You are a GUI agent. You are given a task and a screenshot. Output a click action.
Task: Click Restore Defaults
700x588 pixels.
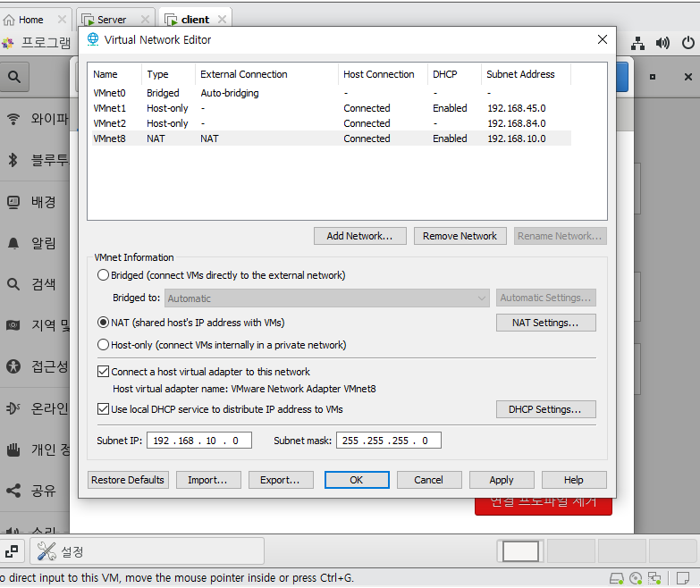(x=128, y=480)
